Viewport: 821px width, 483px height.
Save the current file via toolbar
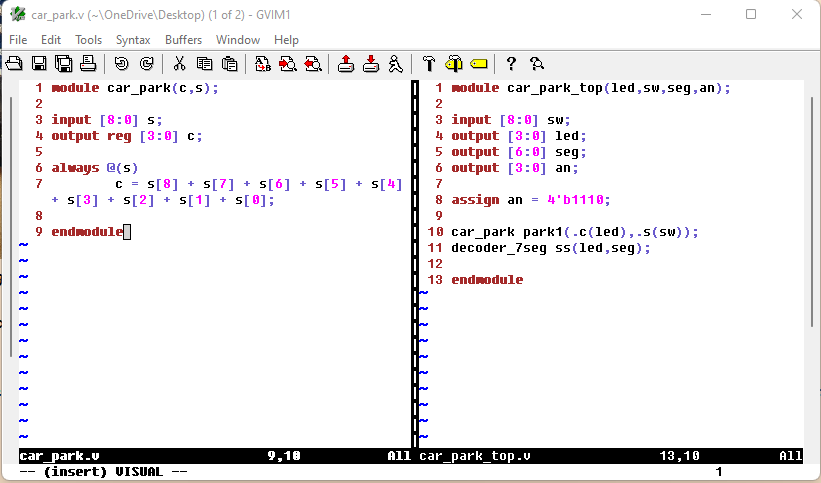coord(39,64)
